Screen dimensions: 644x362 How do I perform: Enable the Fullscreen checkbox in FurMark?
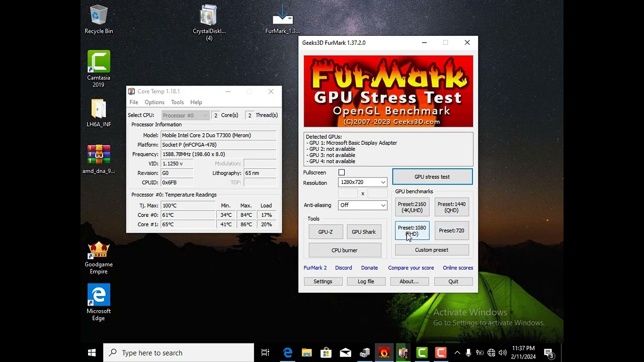click(342, 172)
